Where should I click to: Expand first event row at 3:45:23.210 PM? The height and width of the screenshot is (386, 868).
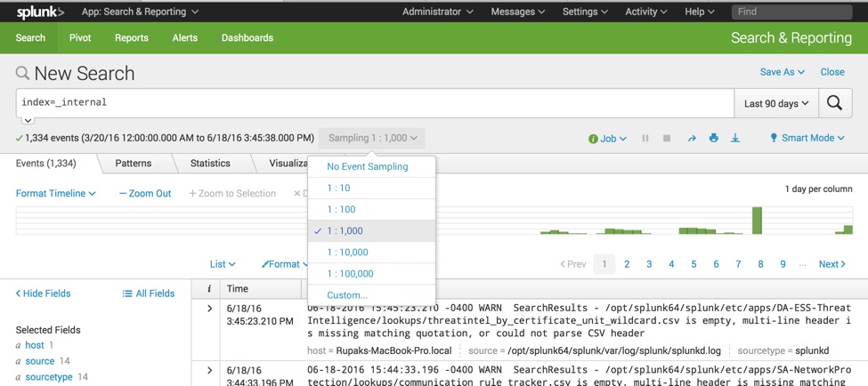click(x=209, y=308)
